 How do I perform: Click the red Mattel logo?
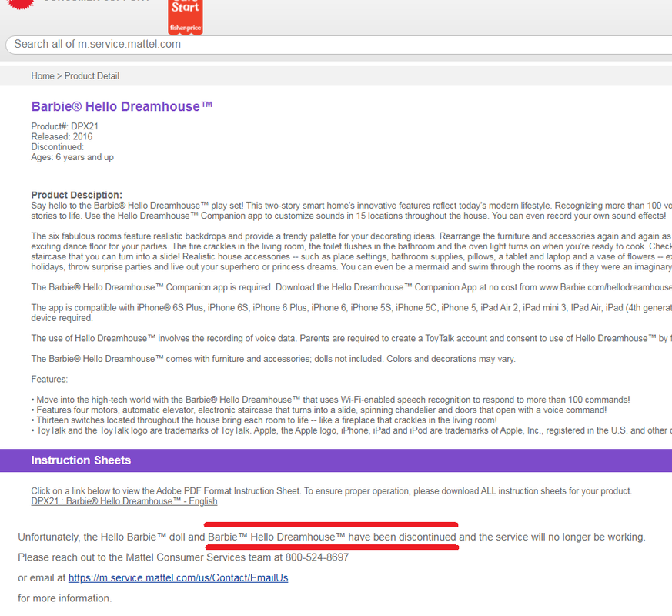tap(20, 5)
